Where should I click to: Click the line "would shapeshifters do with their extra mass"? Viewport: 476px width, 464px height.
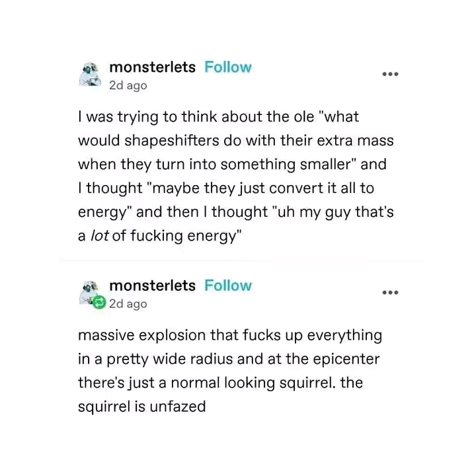[x=236, y=141]
